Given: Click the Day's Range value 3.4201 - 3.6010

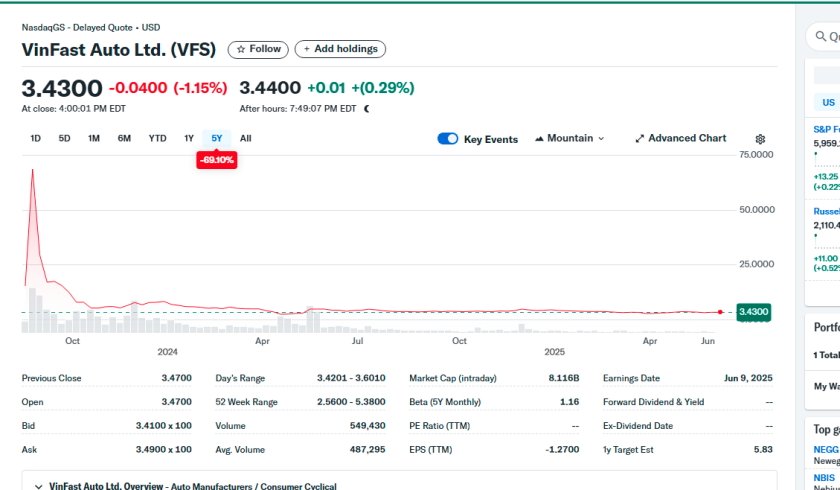Looking at the screenshot, I should [351, 378].
